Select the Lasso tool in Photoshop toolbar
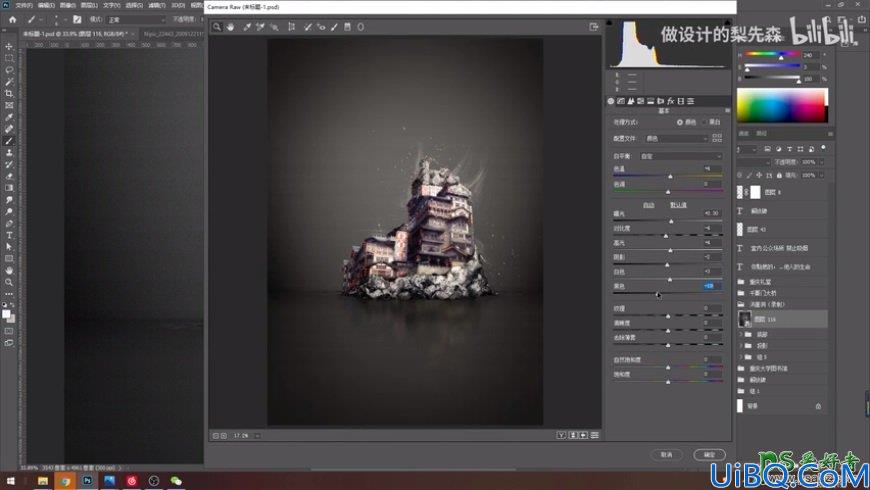 (9, 70)
